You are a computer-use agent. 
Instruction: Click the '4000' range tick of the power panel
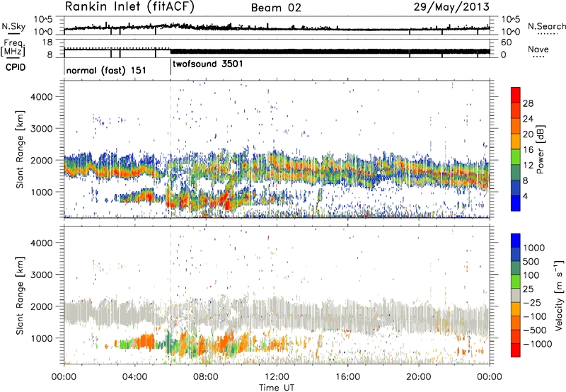click(41, 97)
